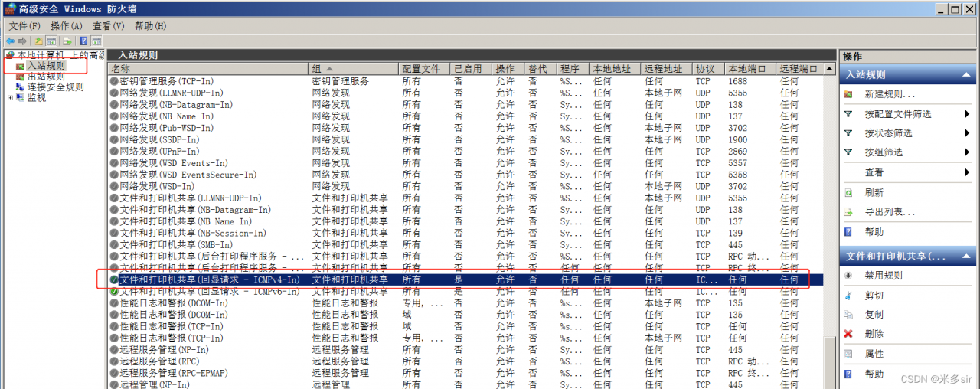Select 连接安全规则 in the left tree

pos(56,87)
